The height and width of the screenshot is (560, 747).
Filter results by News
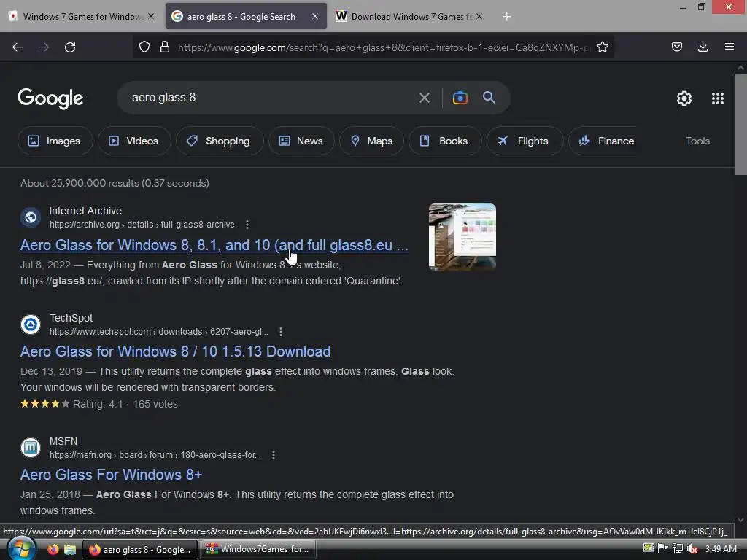(301, 141)
